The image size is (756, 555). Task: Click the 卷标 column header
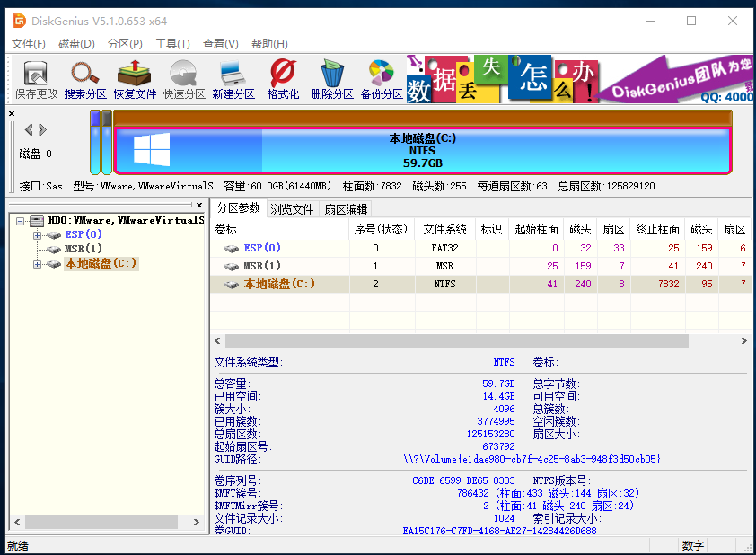[x=279, y=230]
